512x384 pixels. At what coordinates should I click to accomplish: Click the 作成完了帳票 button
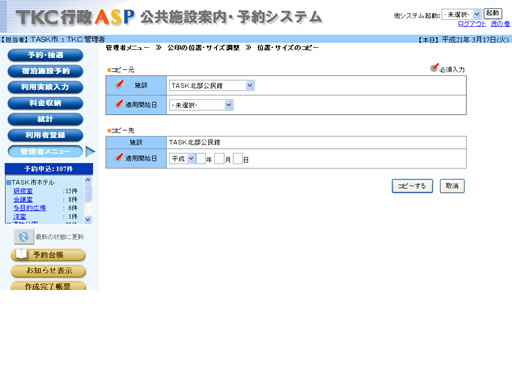(48, 286)
